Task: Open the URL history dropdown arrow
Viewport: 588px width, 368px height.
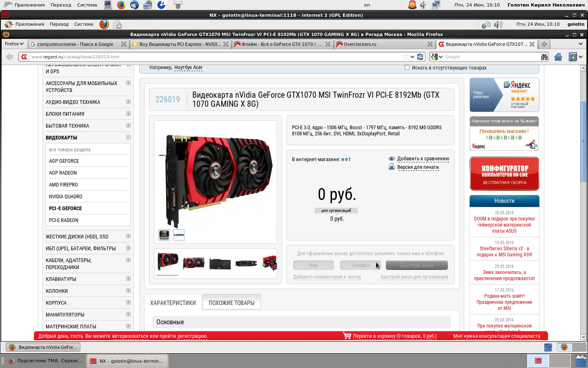Action: 412,57
